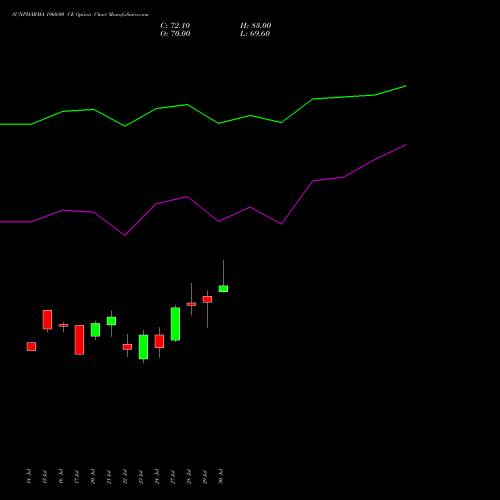Screen dimensions: 500x500
Task: Click the green candlestick for 30 Jul
Action: click(223, 289)
